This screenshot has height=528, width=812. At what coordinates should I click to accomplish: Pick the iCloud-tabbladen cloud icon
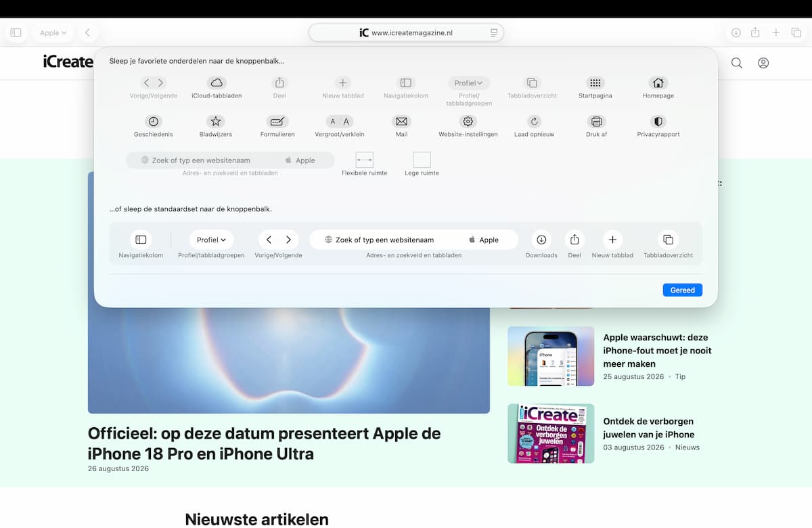click(217, 83)
